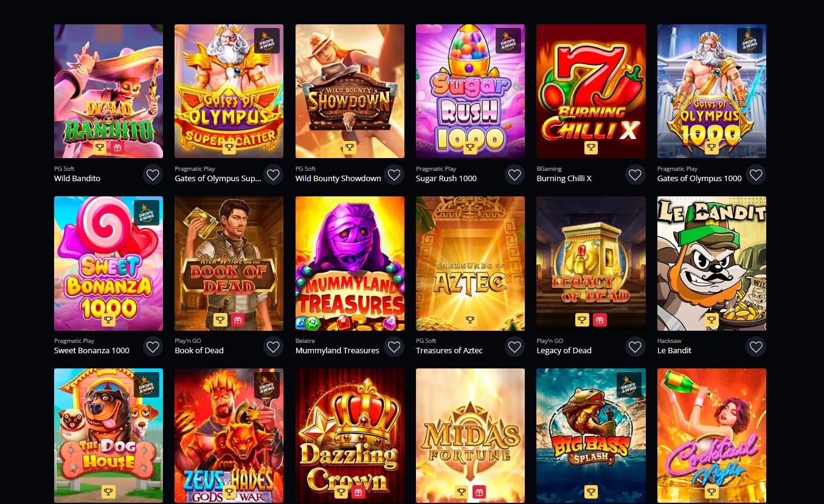
Task: Open the Cocktail Nights game thumbnail
Action: point(711,435)
